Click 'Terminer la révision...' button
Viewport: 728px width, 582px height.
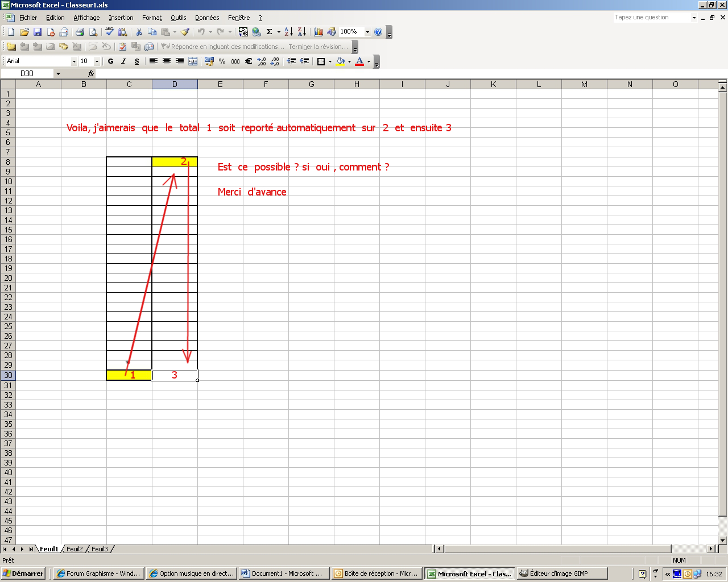click(318, 47)
